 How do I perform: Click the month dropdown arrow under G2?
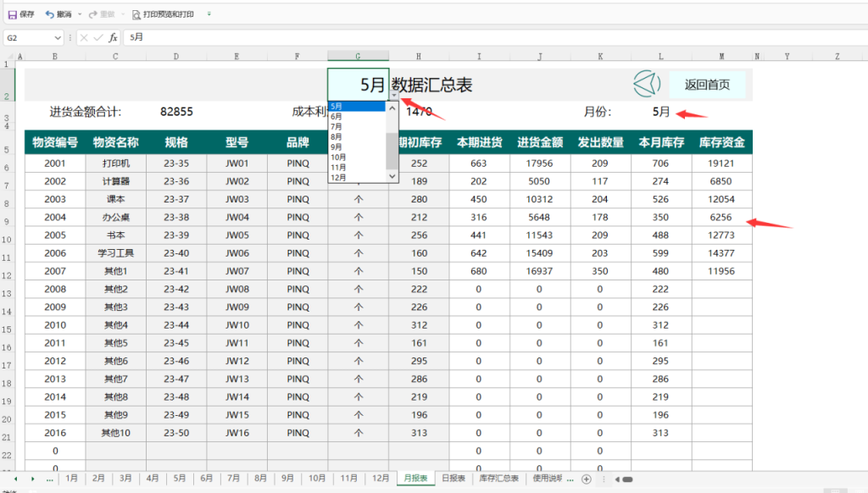393,96
